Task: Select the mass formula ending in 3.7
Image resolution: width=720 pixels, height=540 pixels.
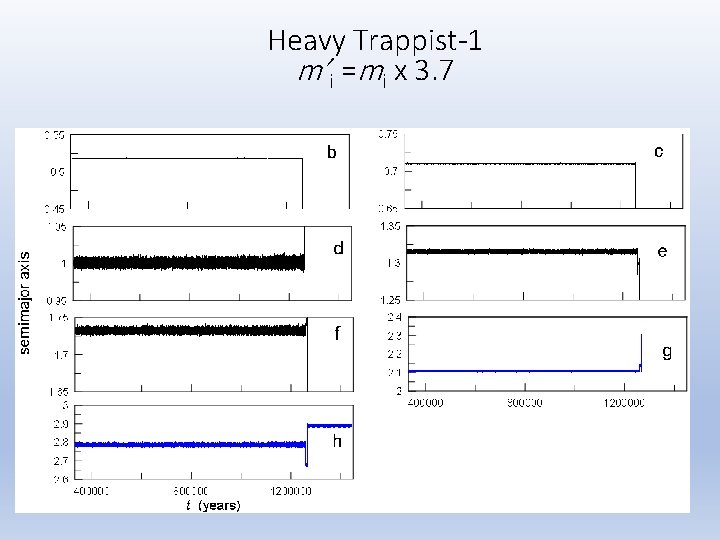Action: pos(376,73)
